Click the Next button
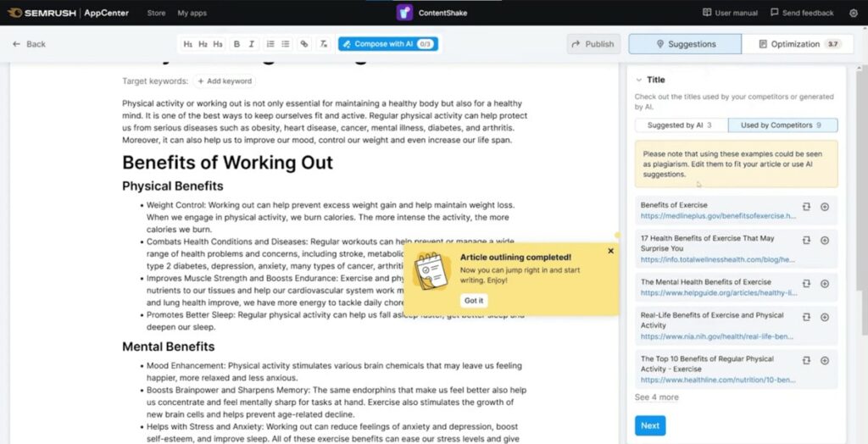 [650, 425]
